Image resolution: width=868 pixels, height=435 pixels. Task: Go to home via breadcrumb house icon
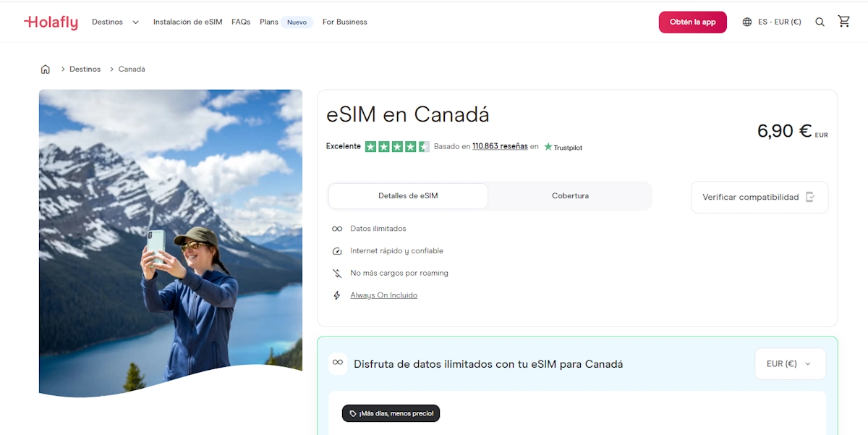46,69
